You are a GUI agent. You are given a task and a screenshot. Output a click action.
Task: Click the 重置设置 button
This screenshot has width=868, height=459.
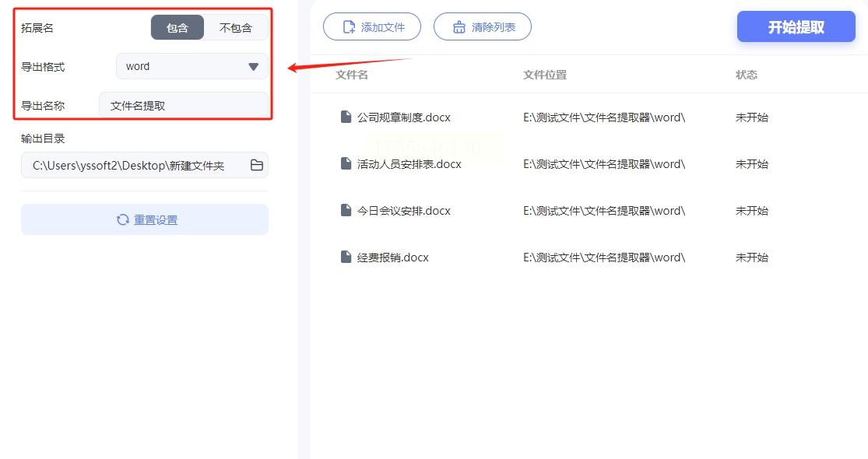pos(145,219)
